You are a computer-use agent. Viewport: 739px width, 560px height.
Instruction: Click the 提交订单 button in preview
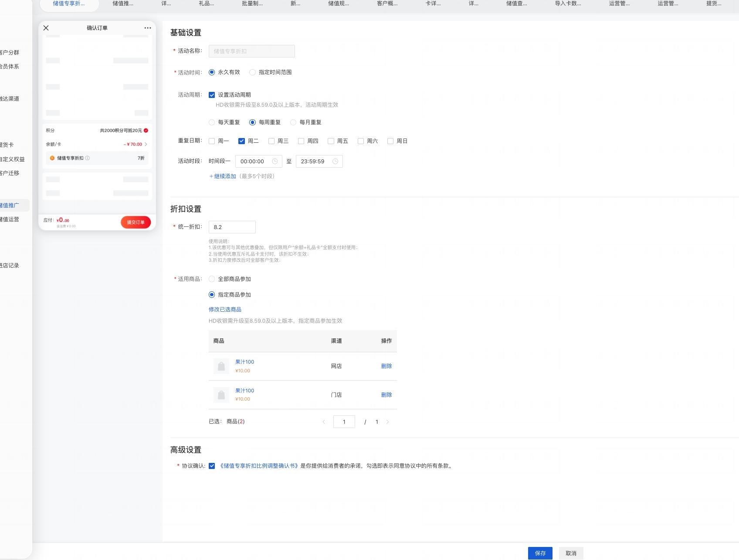[136, 223]
